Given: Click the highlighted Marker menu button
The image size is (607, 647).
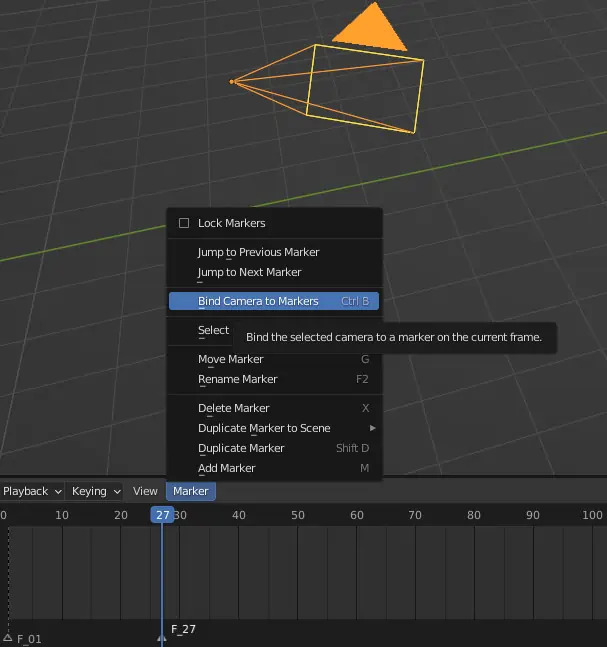Looking at the screenshot, I should pos(190,491).
